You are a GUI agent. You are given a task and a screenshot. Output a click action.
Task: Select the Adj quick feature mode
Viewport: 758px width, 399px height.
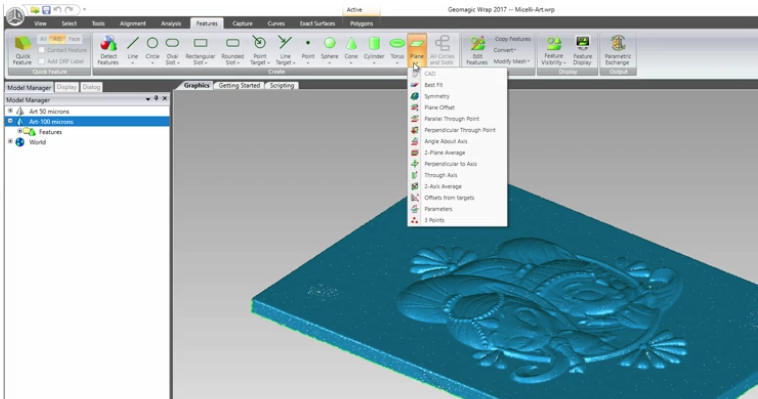coord(57,39)
